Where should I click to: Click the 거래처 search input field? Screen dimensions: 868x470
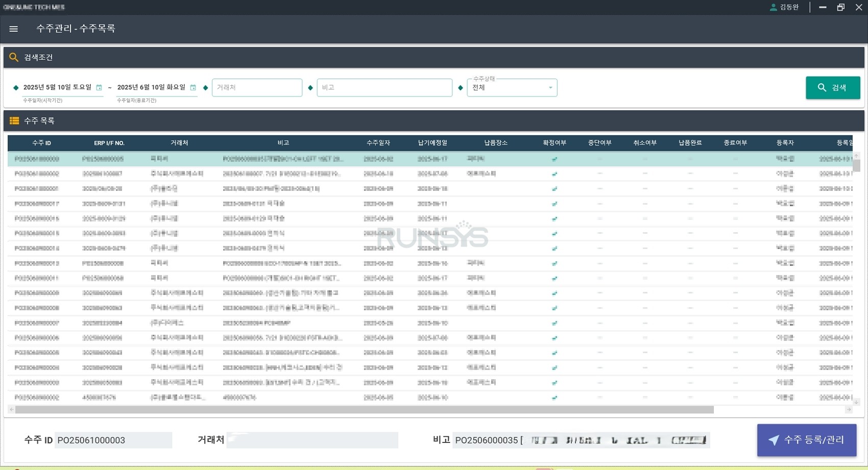[257, 88]
